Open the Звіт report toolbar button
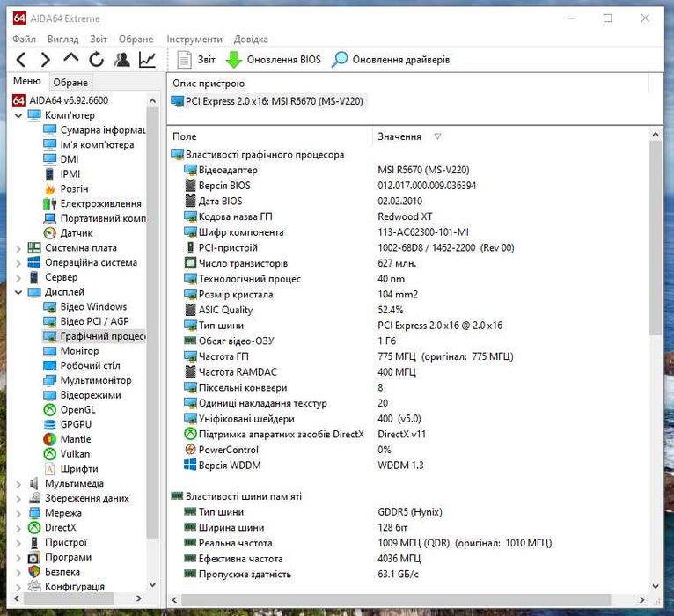 click(195, 60)
